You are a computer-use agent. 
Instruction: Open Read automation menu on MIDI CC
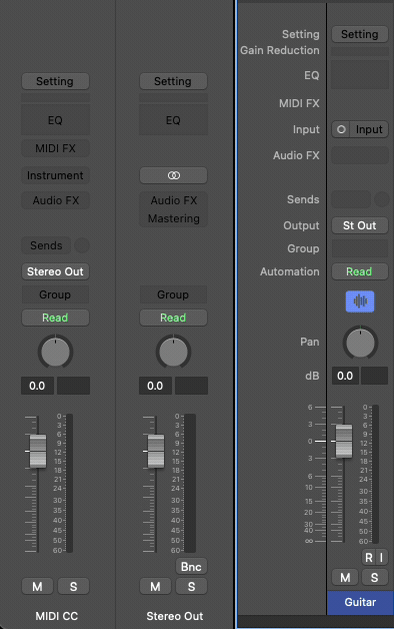(x=55, y=318)
